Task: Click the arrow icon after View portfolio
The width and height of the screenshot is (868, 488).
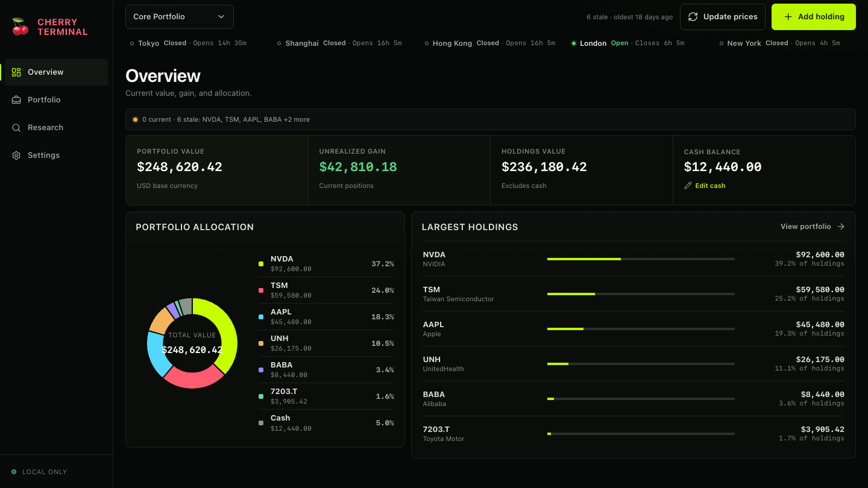Action: (841, 227)
